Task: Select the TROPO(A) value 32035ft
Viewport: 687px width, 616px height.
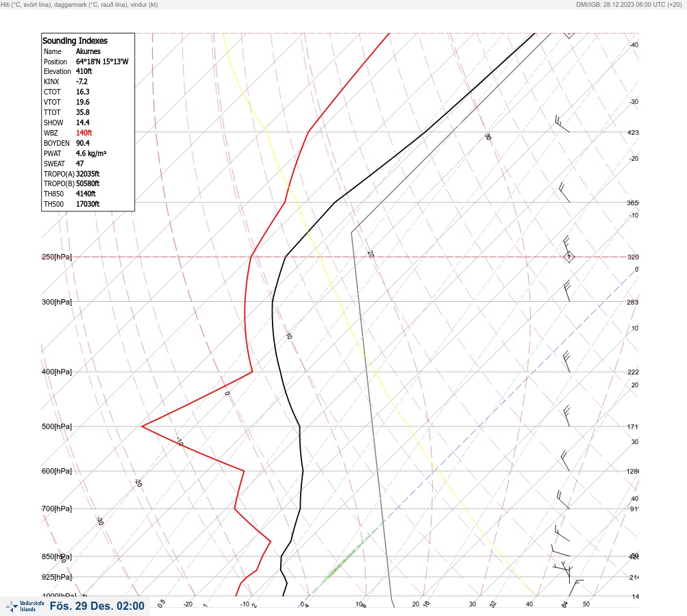Action: point(88,174)
